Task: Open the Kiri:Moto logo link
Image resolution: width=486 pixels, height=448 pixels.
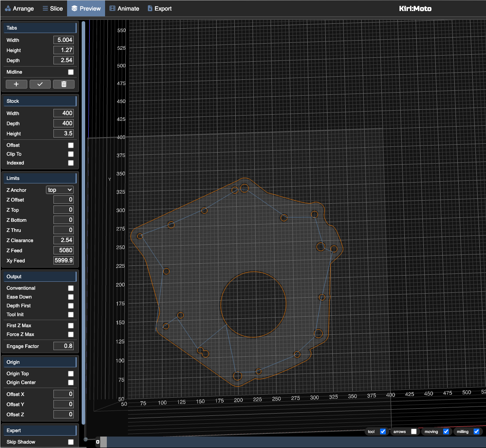Action: pyautogui.click(x=415, y=8)
